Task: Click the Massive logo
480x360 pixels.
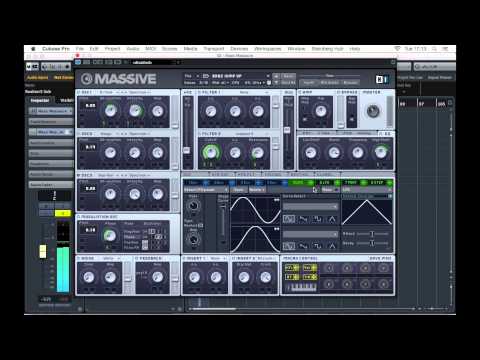Action: (x=118, y=79)
